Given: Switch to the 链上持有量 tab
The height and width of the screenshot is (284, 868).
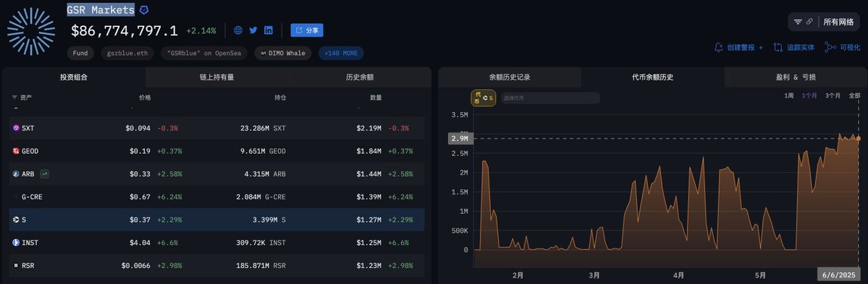Looking at the screenshot, I should [x=216, y=78].
